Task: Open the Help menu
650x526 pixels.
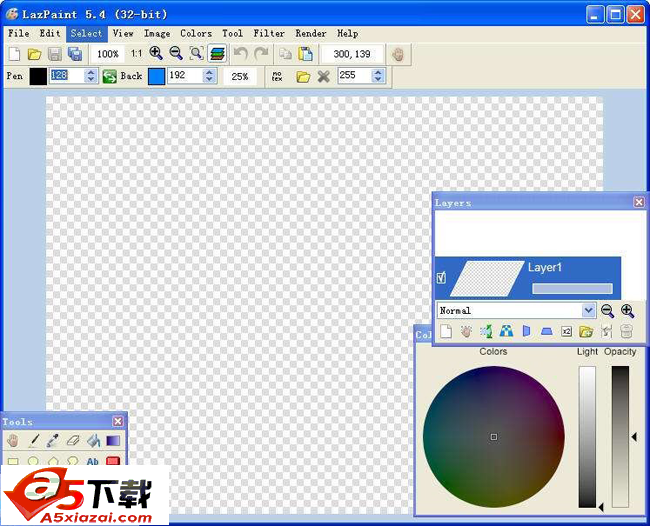Action: click(x=347, y=34)
